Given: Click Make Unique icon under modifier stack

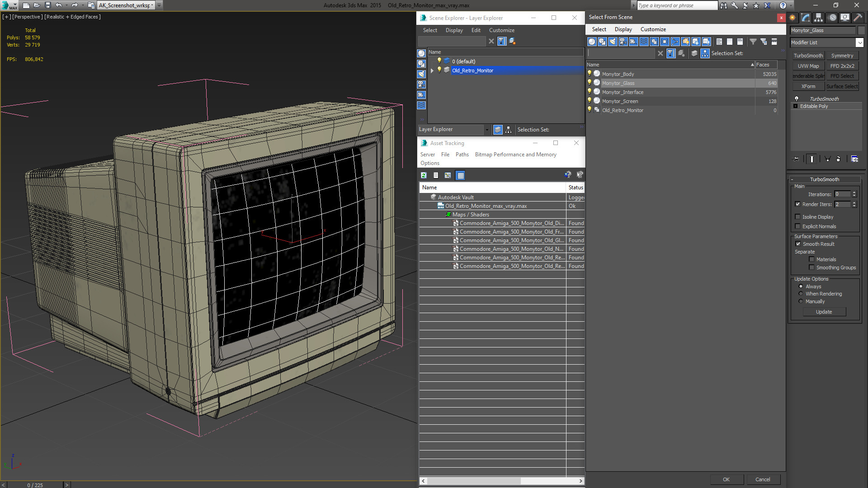Looking at the screenshot, I should 827,159.
